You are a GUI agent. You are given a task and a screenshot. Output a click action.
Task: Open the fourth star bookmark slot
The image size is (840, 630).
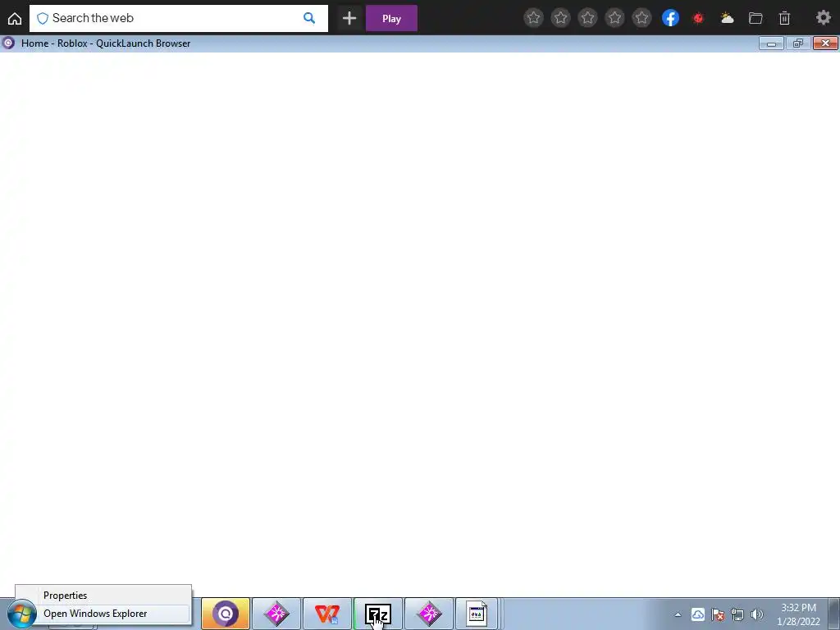(x=614, y=18)
